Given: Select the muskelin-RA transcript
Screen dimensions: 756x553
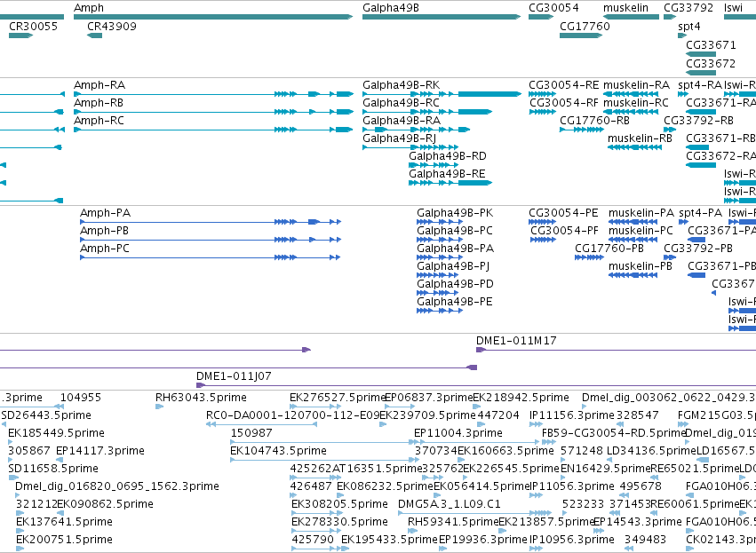Looking at the screenshot, I should pos(633,94).
